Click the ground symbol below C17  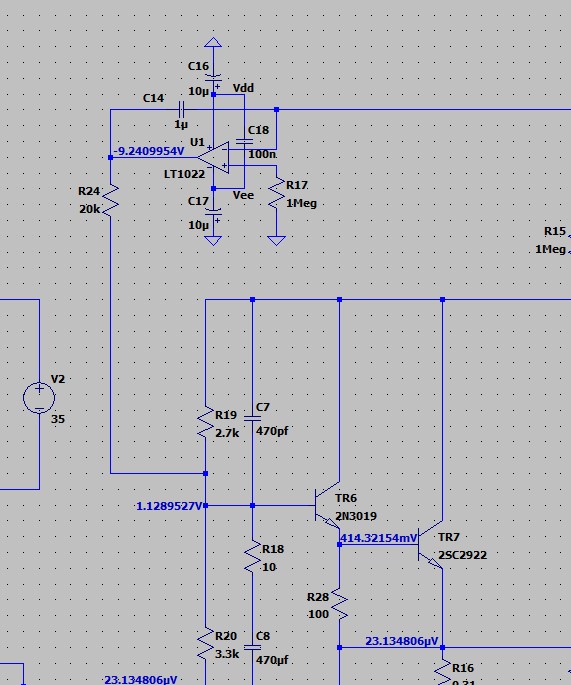coord(213,240)
